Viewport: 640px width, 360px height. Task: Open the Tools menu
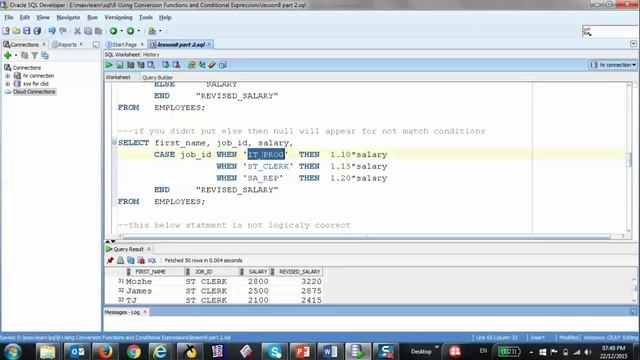point(146,18)
